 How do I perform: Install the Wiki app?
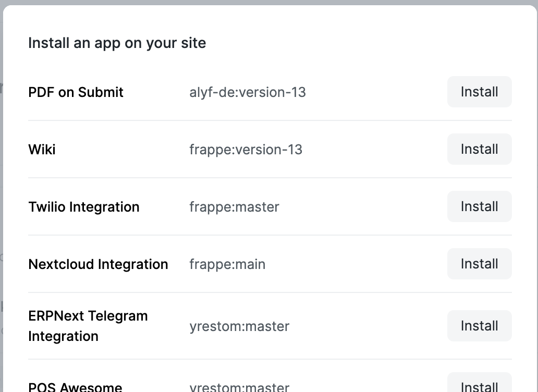tap(479, 149)
